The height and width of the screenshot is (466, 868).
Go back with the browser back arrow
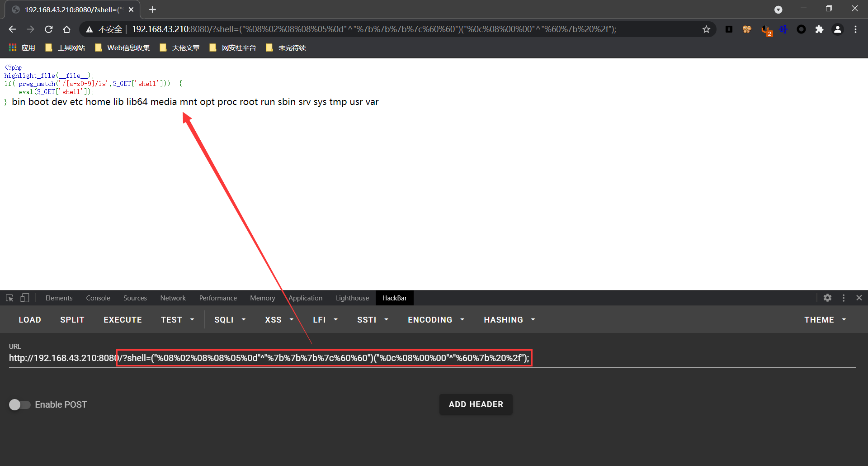tap(12, 29)
